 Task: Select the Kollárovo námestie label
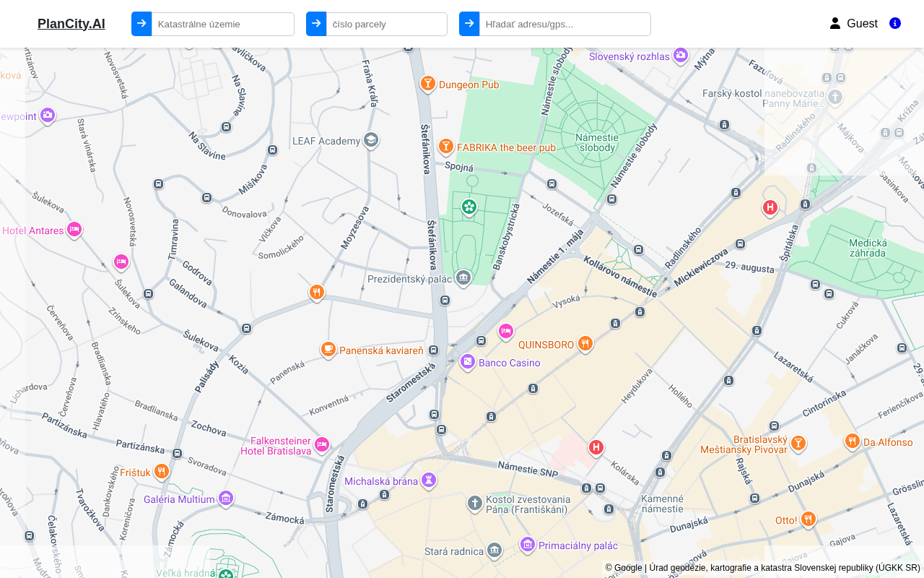[x=621, y=276]
